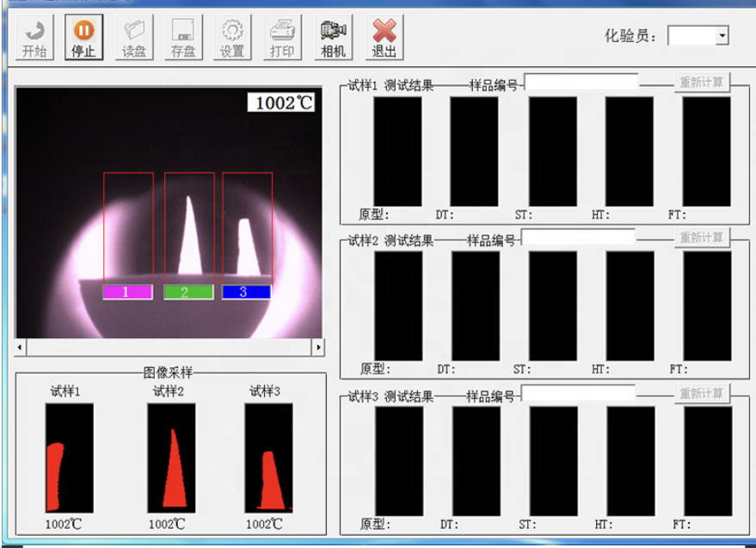The image size is (756, 548).
Task: Expand the 化验员 dropdown list
Action: (722, 35)
